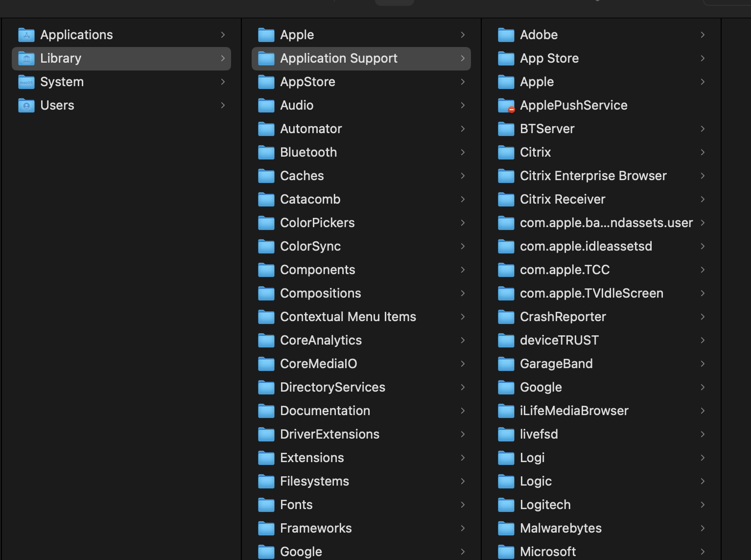751x560 pixels.
Task: Expand the Citrix Receiver chevron
Action: (x=703, y=199)
